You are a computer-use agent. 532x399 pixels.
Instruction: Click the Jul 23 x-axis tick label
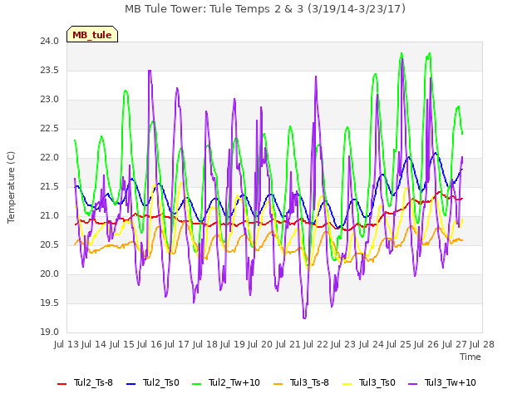click(x=343, y=344)
